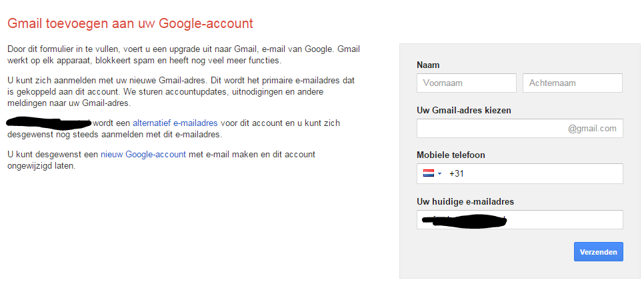The width and height of the screenshot is (644, 282).
Task: Open the country code dropdown arrow
Action: coord(439,173)
